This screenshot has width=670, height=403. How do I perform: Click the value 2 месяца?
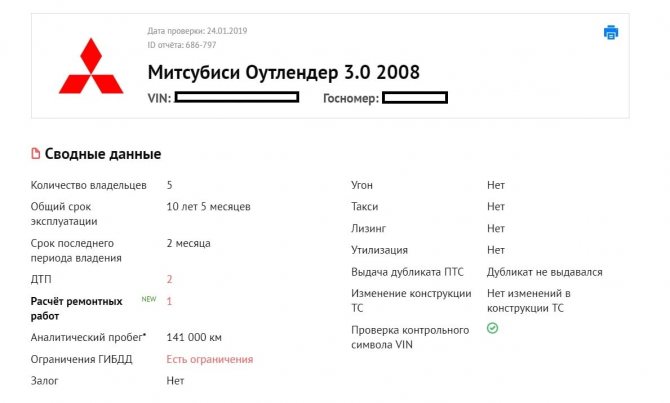188,244
